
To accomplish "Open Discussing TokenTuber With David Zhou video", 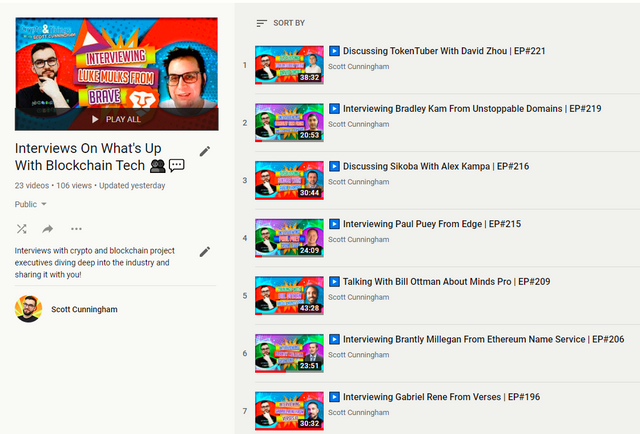I will (444, 51).
